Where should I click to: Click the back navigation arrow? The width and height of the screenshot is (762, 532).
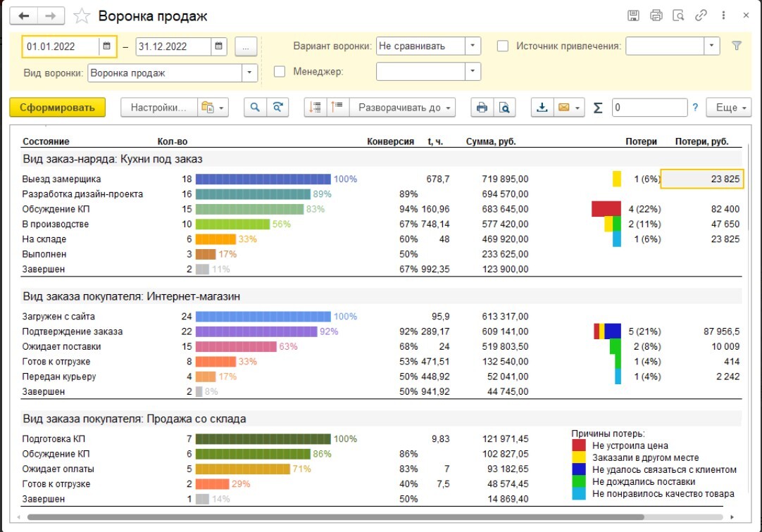25,15
